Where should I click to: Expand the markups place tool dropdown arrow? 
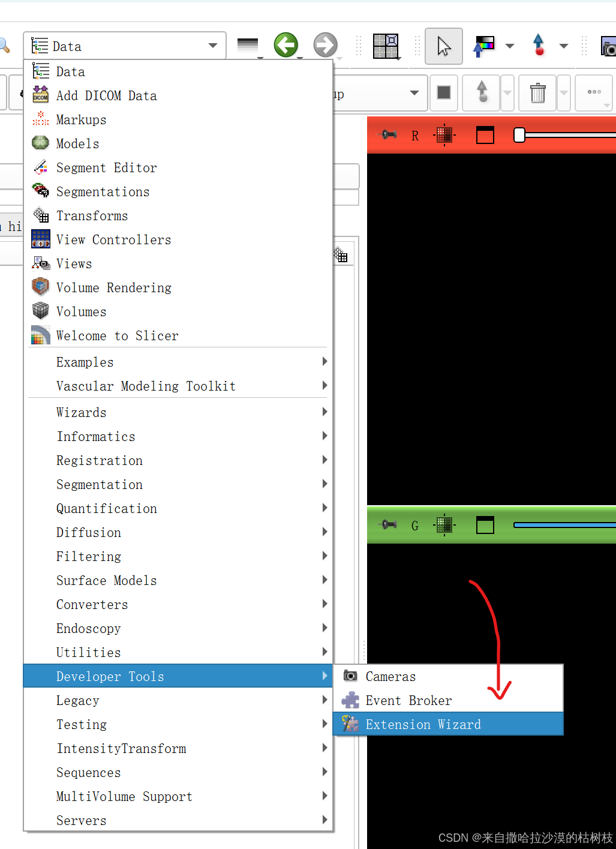(563, 46)
